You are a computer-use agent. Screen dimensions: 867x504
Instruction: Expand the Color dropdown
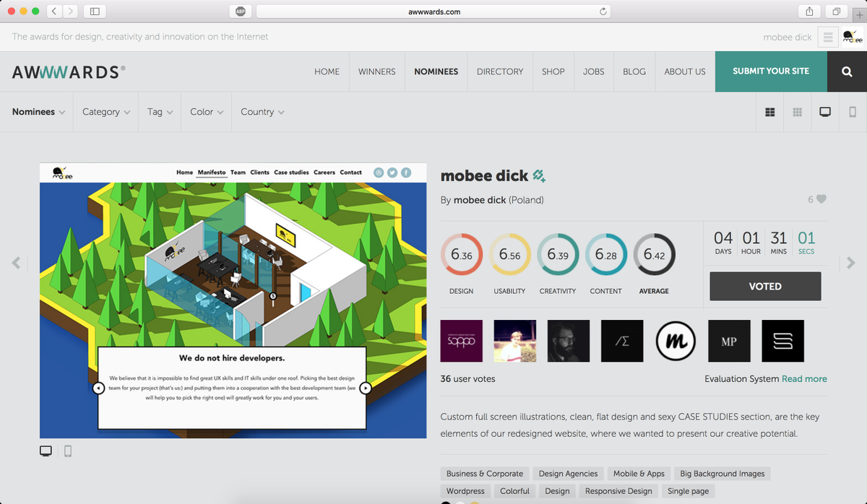[x=207, y=112]
